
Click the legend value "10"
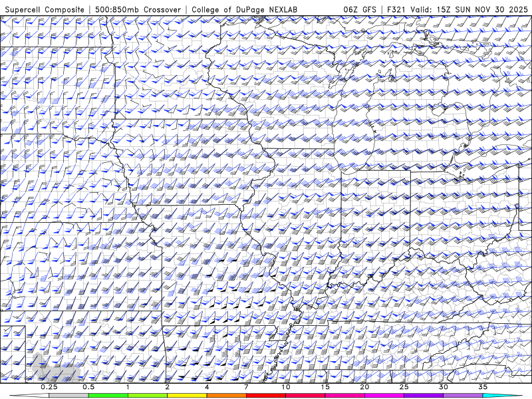(x=286, y=387)
